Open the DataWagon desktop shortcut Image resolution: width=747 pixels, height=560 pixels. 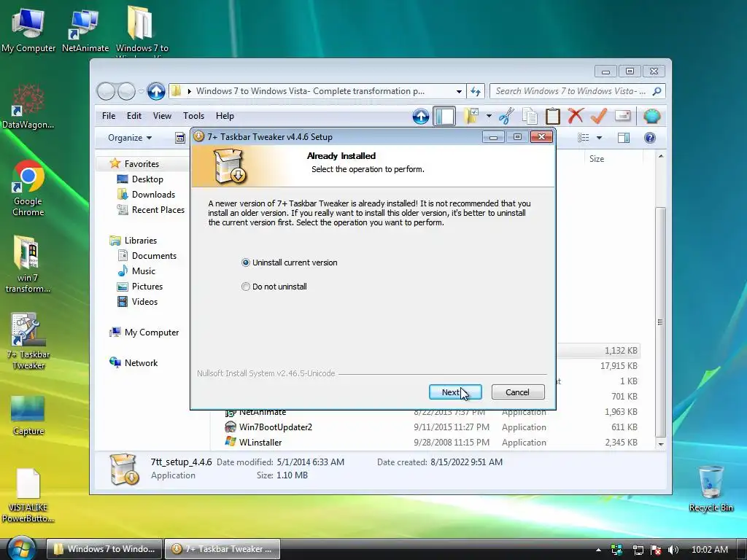[28, 107]
